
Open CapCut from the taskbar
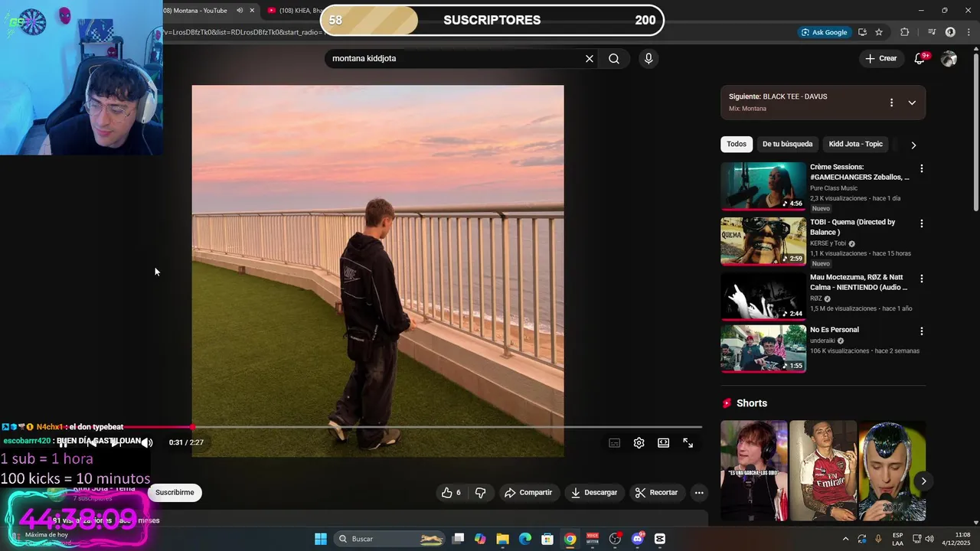pyautogui.click(x=660, y=539)
